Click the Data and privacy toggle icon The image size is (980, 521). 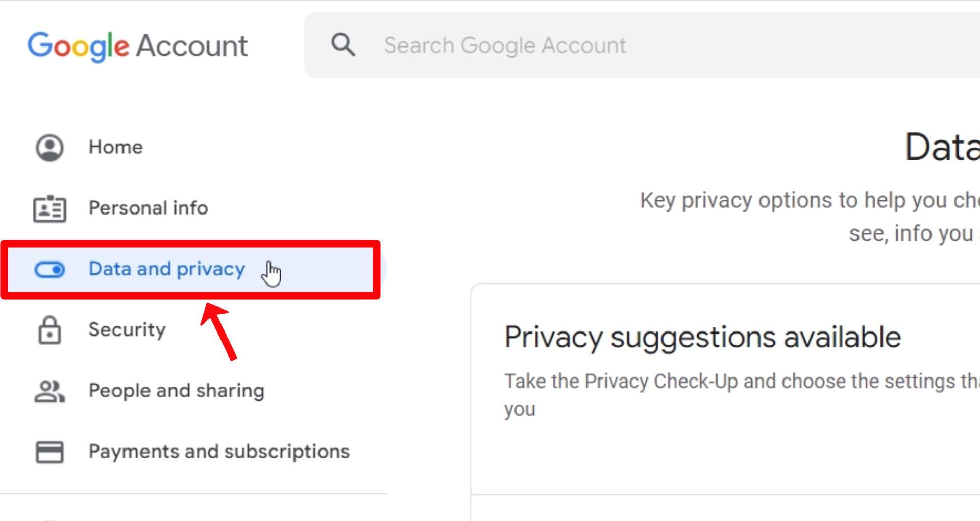point(50,269)
